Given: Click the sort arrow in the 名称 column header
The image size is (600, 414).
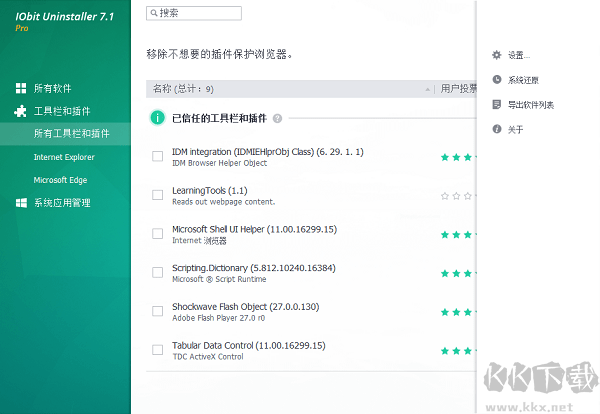Looking at the screenshot, I should (x=427, y=90).
